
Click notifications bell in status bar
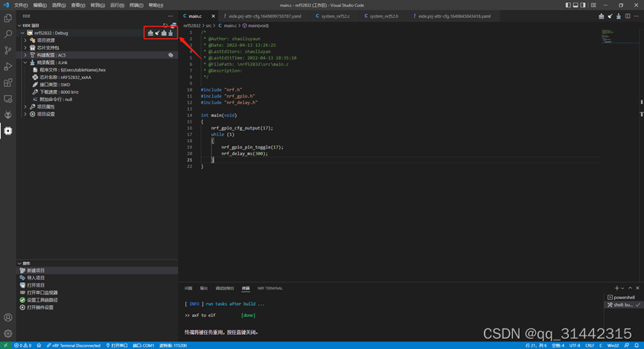[637, 345]
